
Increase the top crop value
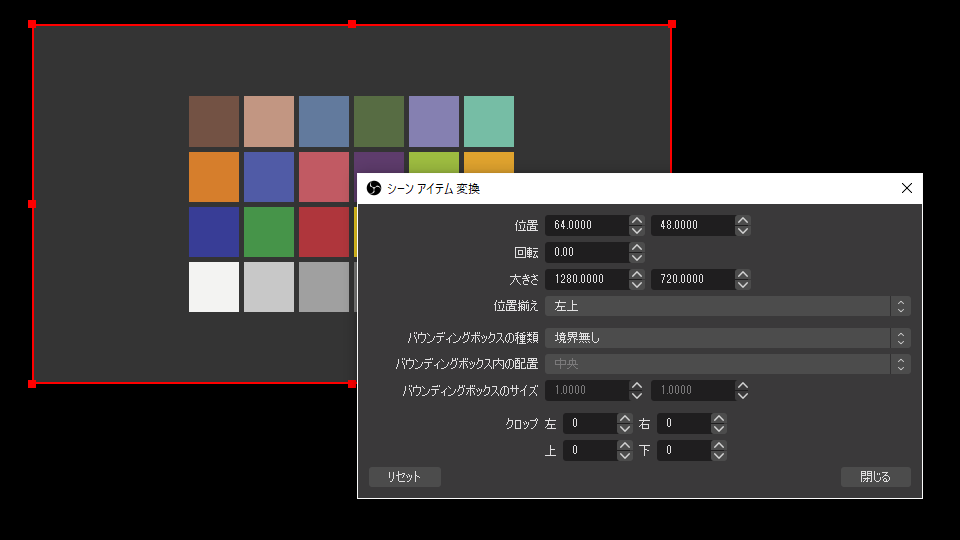(625, 445)
